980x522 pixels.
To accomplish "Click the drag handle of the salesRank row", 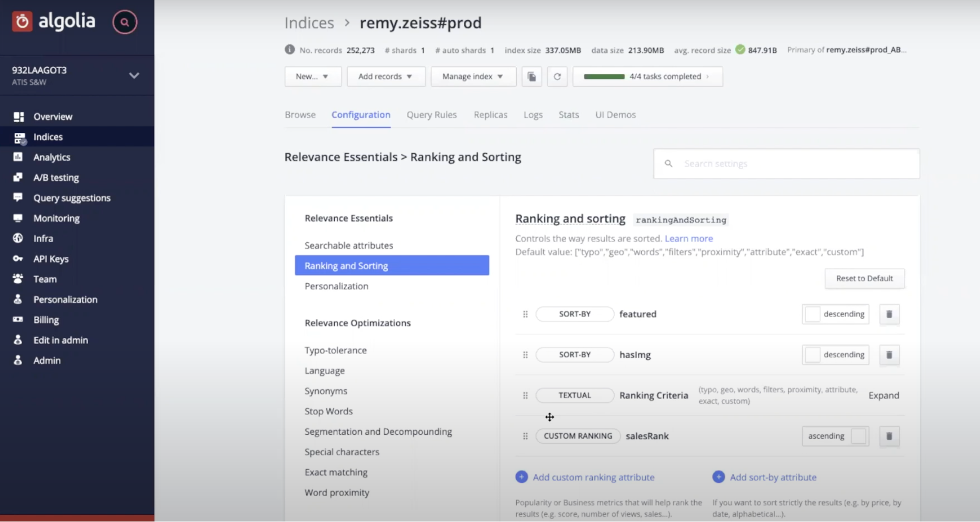I will click(525, 436).
